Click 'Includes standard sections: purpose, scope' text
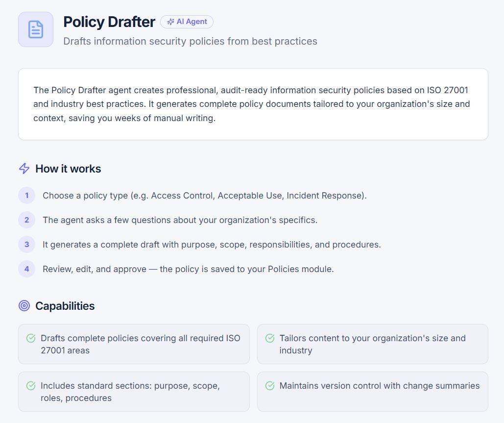Image resolution: width=504 pixels, height=423 pixels. [x=130, y=392]
